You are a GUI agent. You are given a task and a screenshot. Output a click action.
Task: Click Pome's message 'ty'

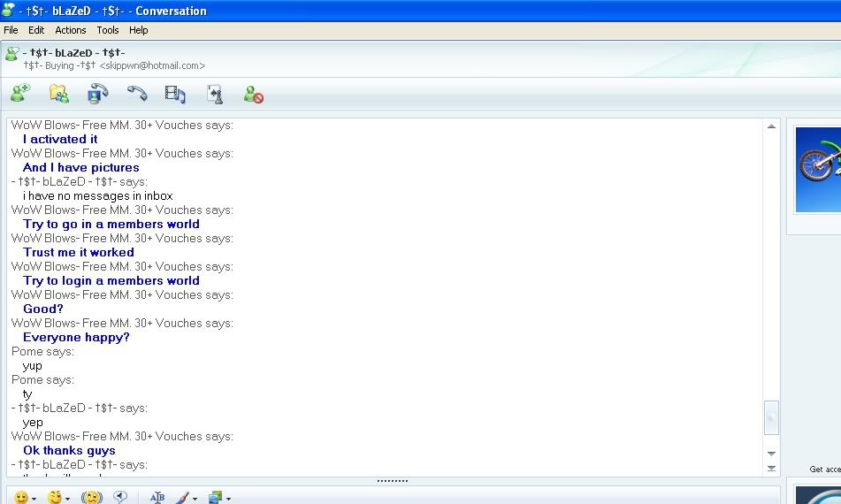pos(27,394)
